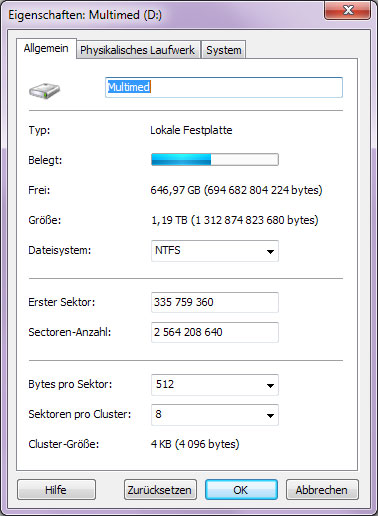378x516 pixels.
Task: Click the 'Belegt:' label
Action: tap(45, 160)
